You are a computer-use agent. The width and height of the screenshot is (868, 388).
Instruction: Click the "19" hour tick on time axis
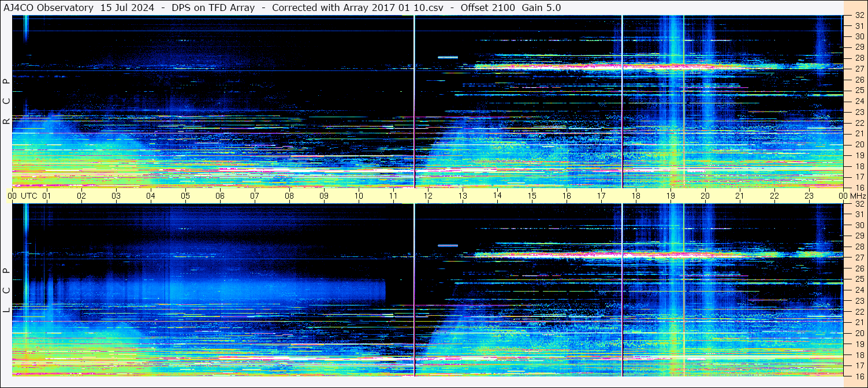coord(670,196)
